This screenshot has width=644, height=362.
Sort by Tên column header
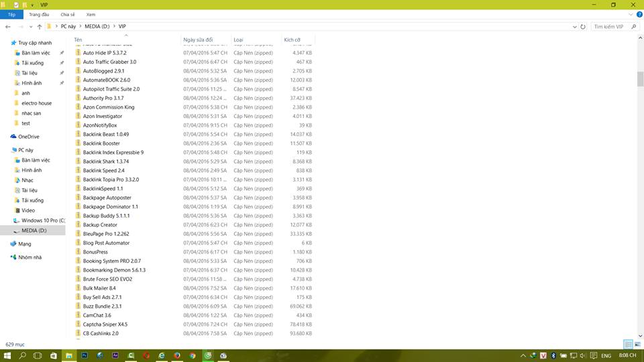pyautogui.click(x=126, y=40)
